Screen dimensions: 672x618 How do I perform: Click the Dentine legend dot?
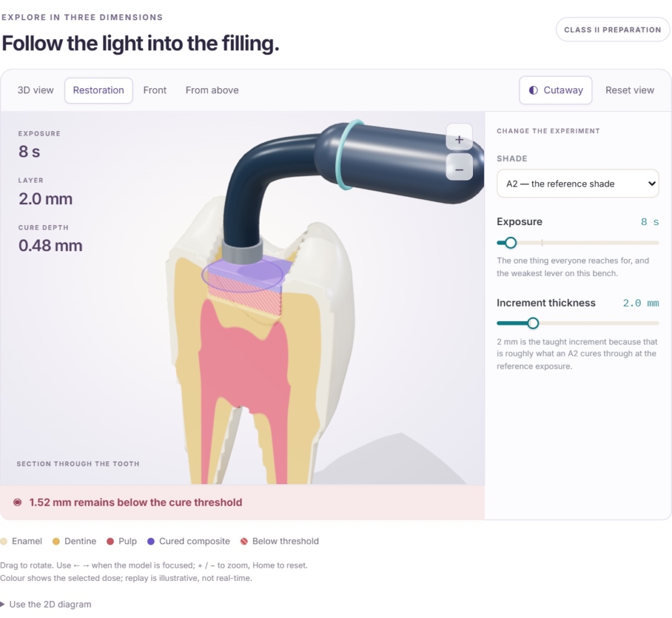pos(56,541)
